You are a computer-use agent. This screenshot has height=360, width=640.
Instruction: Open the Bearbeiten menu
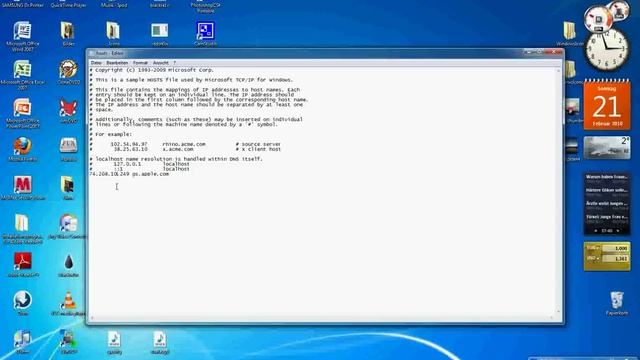click(117, 63)
